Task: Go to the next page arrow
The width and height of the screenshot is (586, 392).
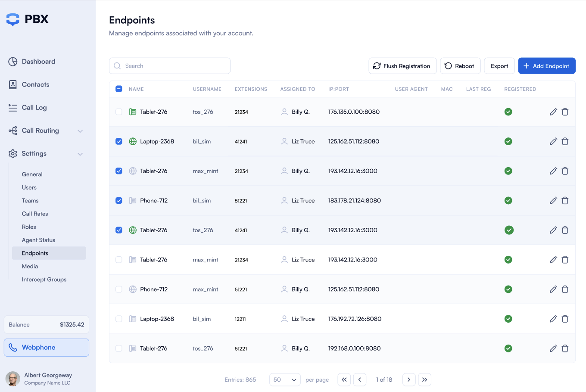Action: click(408, 380)
